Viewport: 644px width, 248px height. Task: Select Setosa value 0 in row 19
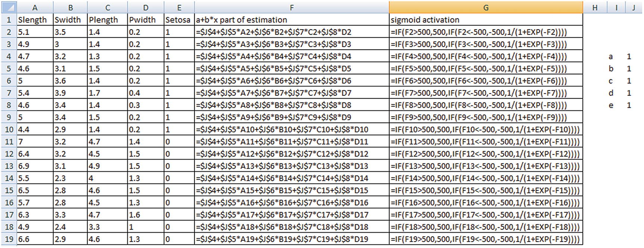click(x=179, y=239)
